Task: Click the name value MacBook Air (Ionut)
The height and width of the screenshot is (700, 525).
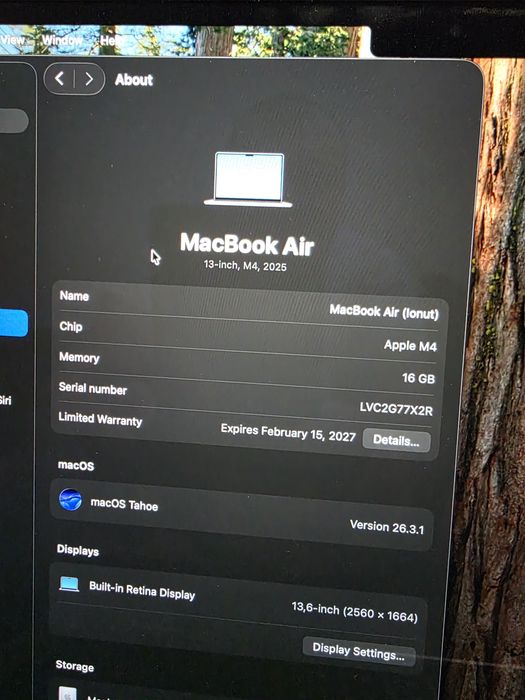Action: click(384, 311)
